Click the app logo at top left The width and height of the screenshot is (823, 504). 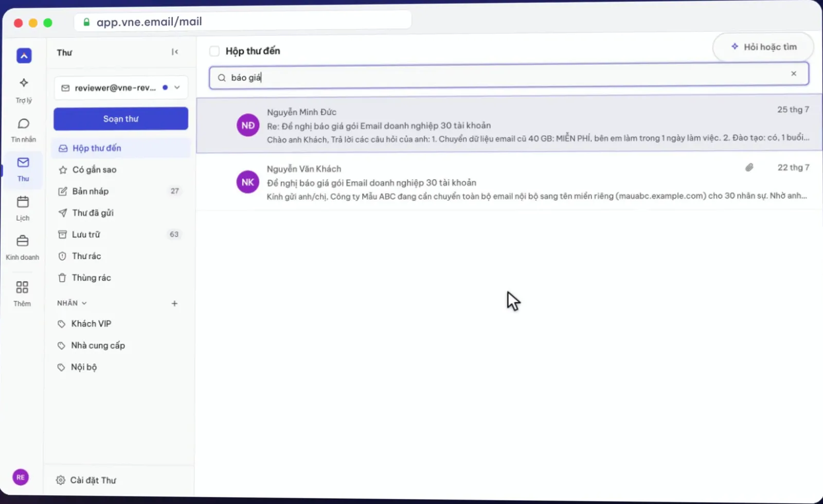[x=24, y=55]
